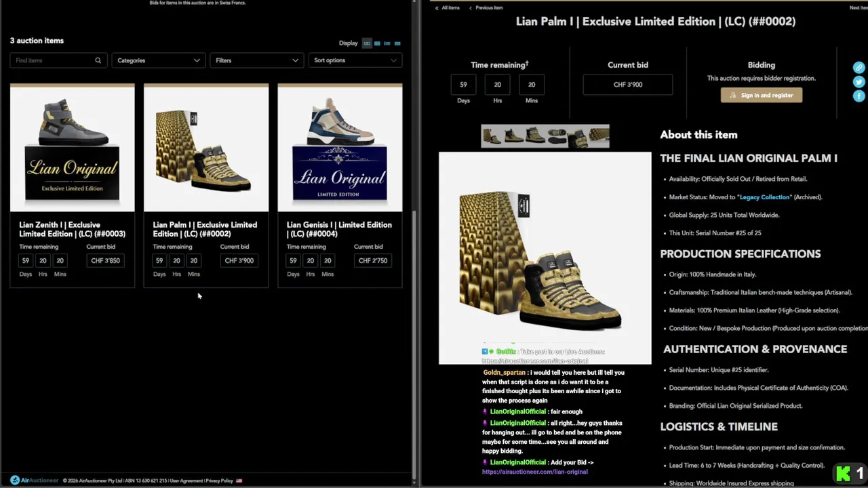Switch to the third Display list view icon
The height and width of the screenshot is (488, 868).
[x=387, y=43]
